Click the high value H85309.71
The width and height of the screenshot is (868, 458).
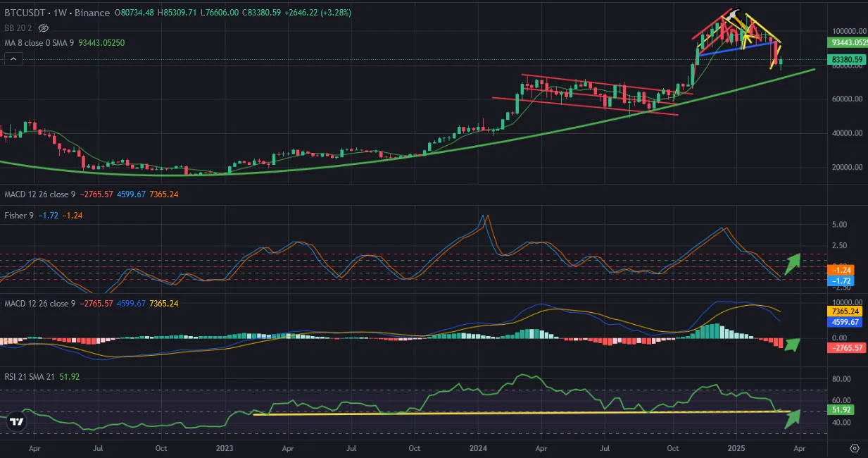[x=178, y=13]
